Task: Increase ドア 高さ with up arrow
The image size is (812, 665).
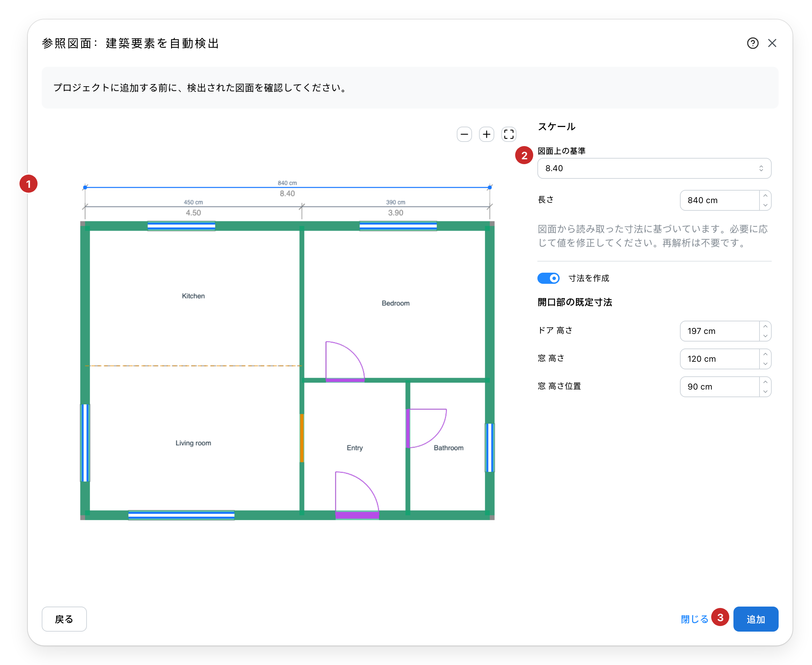Action: (765, 326)
